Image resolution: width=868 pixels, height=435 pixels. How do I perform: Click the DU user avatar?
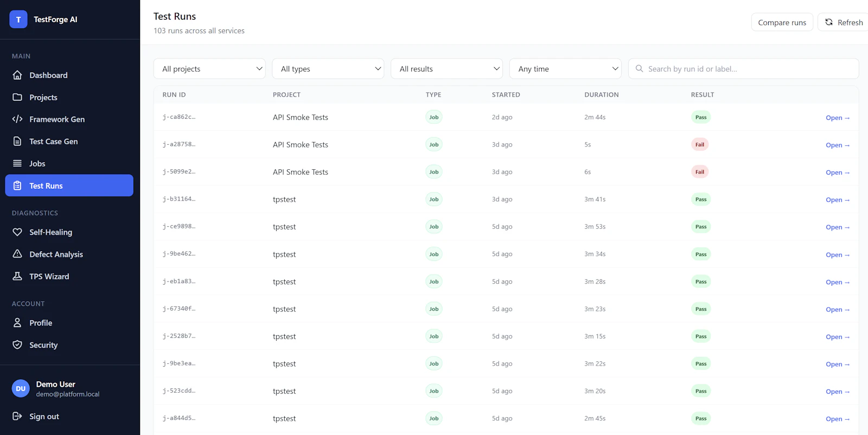(x=21, y=388)
